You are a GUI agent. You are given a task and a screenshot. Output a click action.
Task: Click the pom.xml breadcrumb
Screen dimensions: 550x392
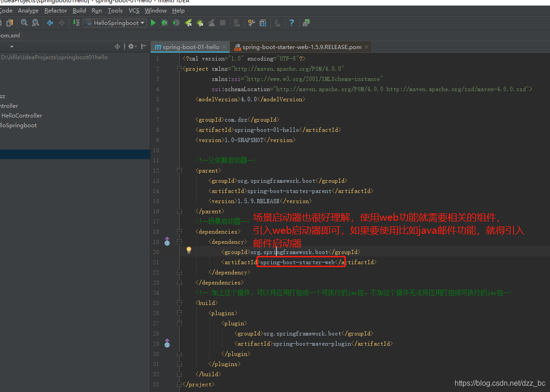[x=10, y=36]
